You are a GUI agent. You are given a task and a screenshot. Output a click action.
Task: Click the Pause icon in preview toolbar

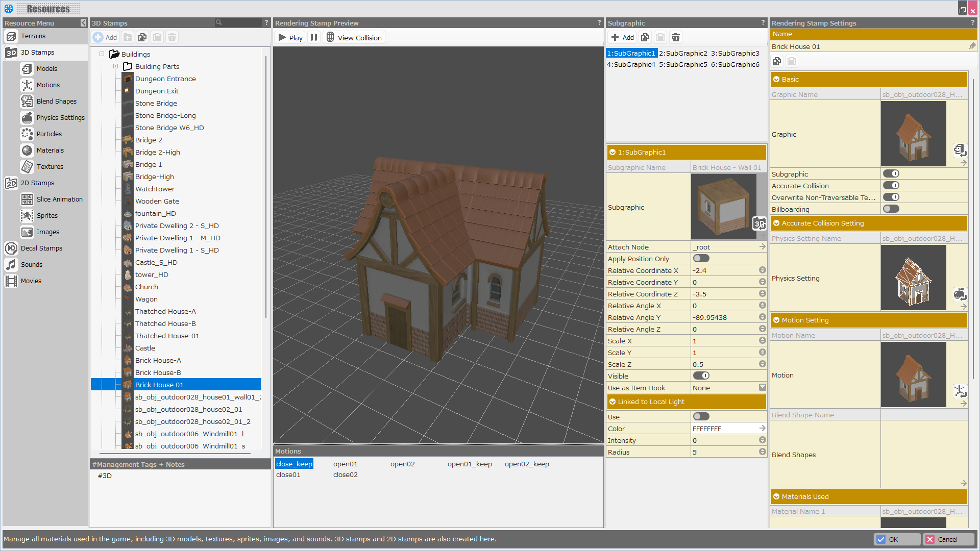(x=314, y=37)
